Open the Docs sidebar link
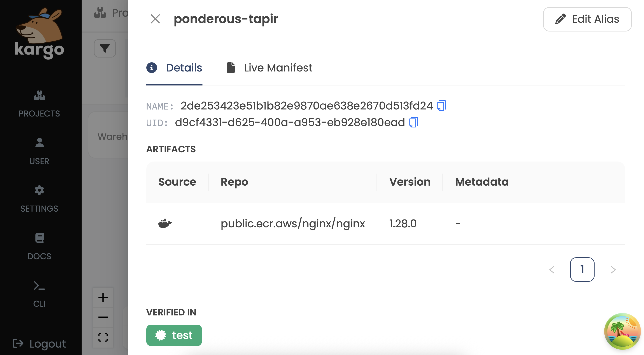Screen dimensions: 644x355 pos(39,246)
